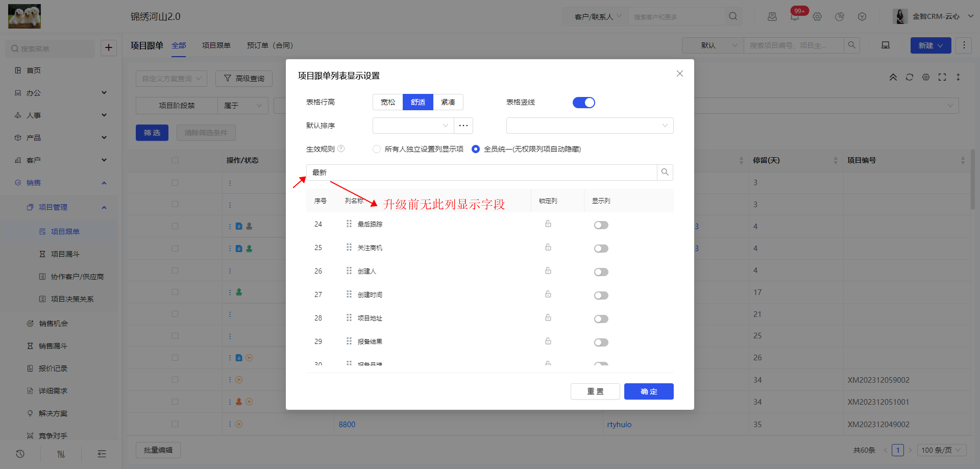This screenshot has height=469, width=980.
Task: Click the history clock icon at sidebar bottom
Action: [20, 454]
